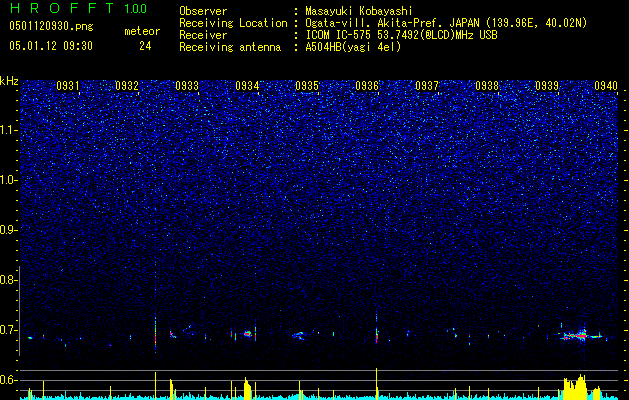Click the tallest yellow power spike near 0936
629x400 pixels.
coord(377,384)
